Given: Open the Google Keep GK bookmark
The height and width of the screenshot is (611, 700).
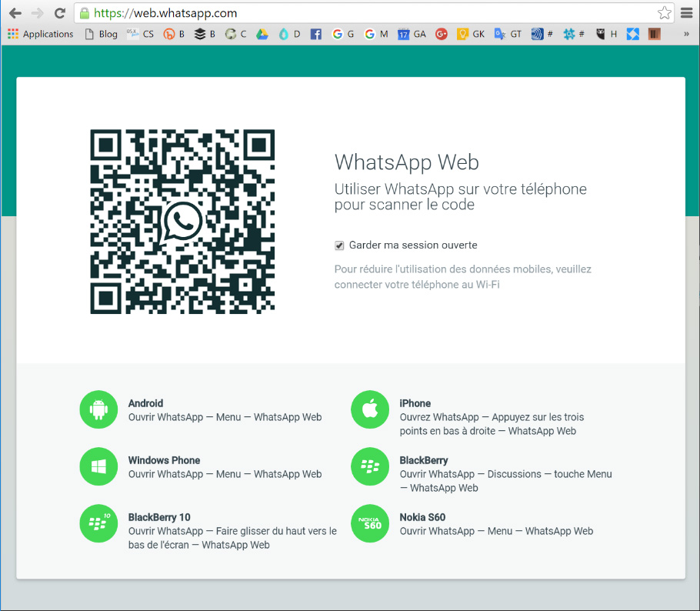Looking at the screenshot, I should coord(471,34).
